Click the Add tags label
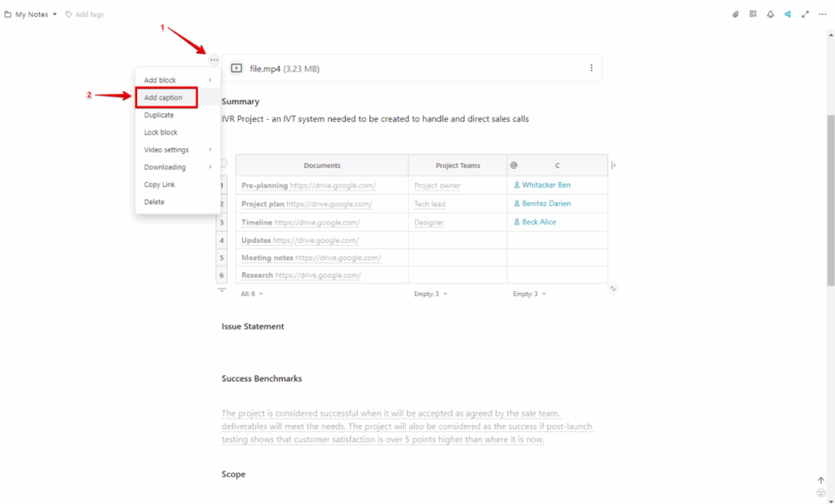 click(89, 14)
